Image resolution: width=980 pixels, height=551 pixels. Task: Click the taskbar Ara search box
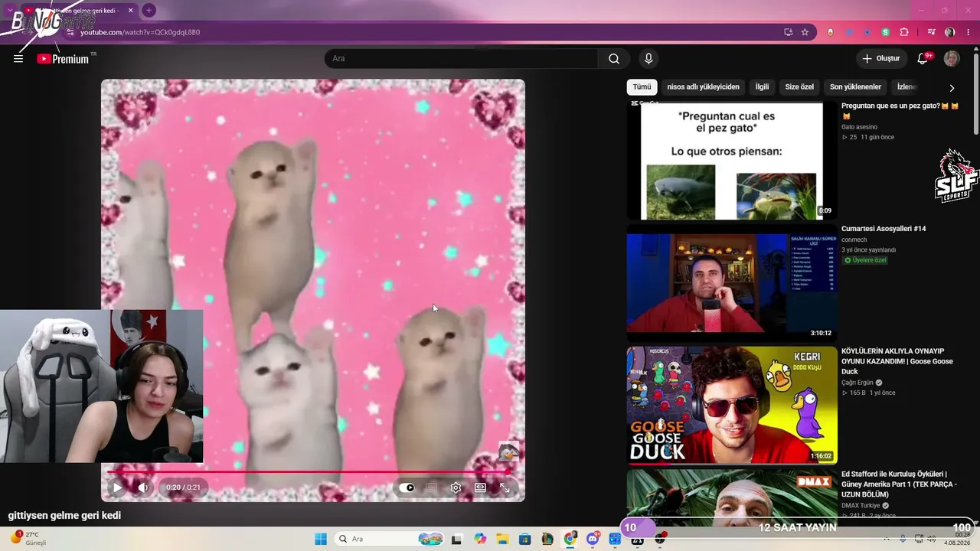390,539
